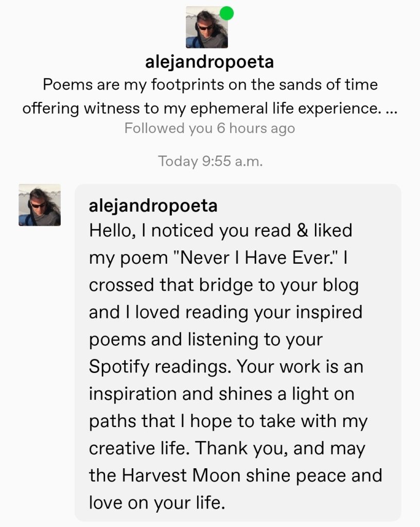Open the large alejandropoeta profile avatar at top
Screen dimensions: 420x527
pyautogui.click(x=206, y=28)
